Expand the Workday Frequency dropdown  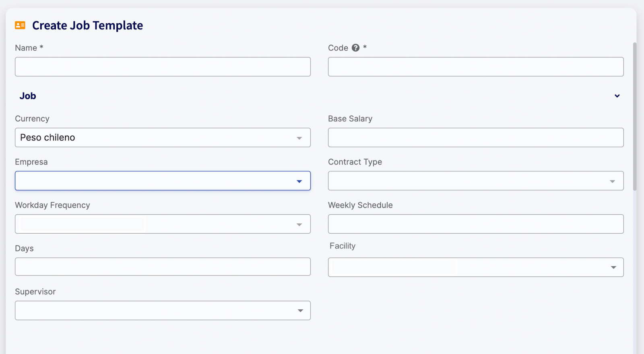pyautogui.click(x=163, y=224)
